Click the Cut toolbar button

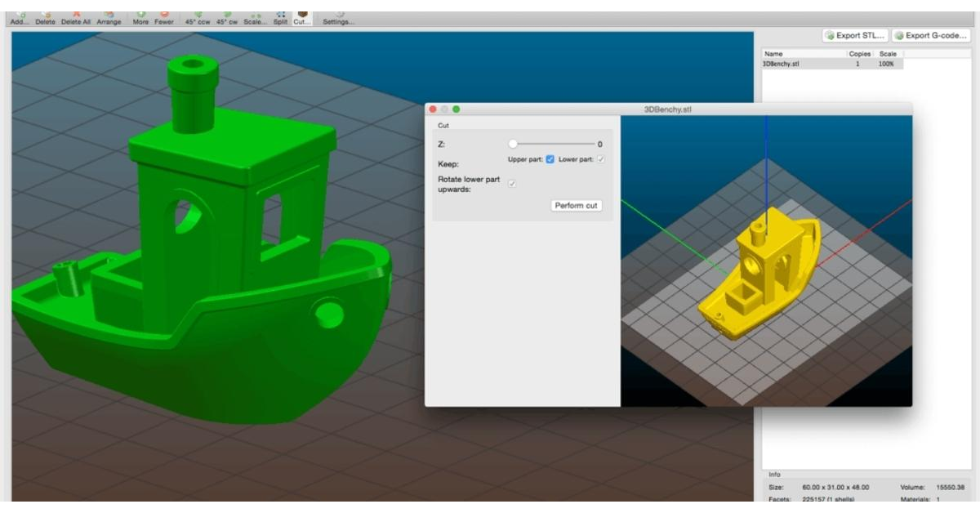(302, 19)
